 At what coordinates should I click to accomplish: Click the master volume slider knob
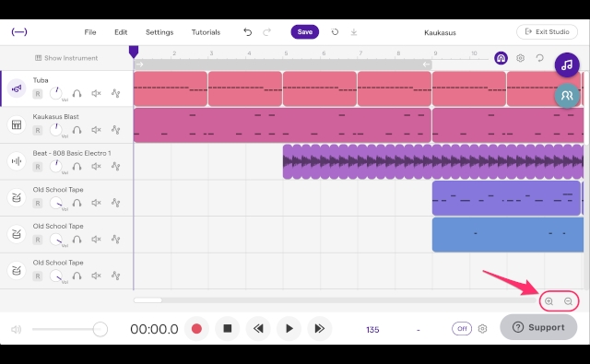coord(100,329)
